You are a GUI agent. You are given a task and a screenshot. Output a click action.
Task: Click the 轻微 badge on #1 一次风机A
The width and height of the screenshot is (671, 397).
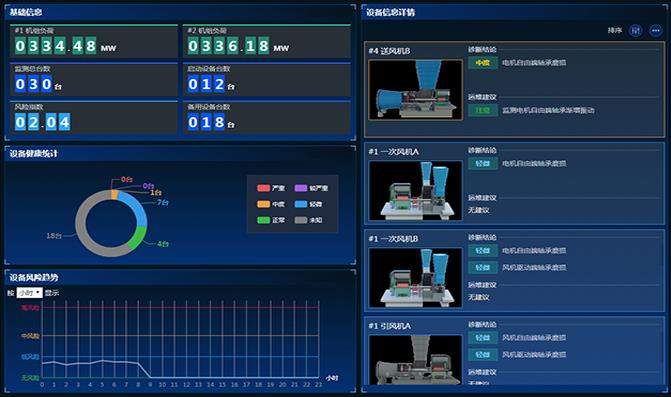[483, 163]
